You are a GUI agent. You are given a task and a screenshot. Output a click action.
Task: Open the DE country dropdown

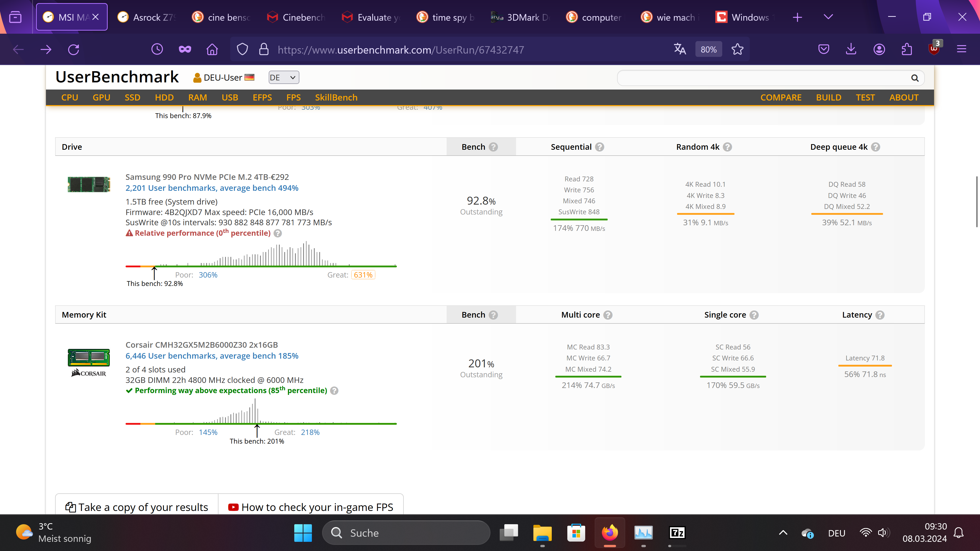point(284,78)
